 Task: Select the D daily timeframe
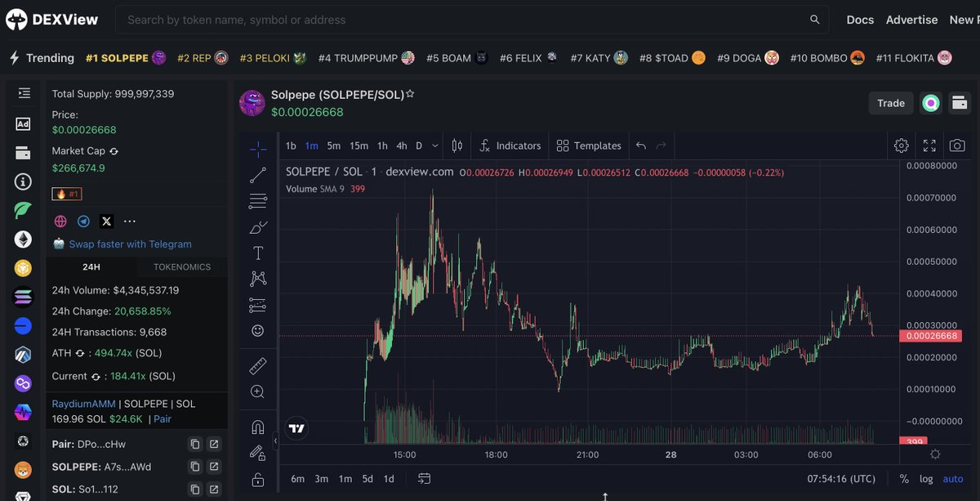click(x=419, y=145)
